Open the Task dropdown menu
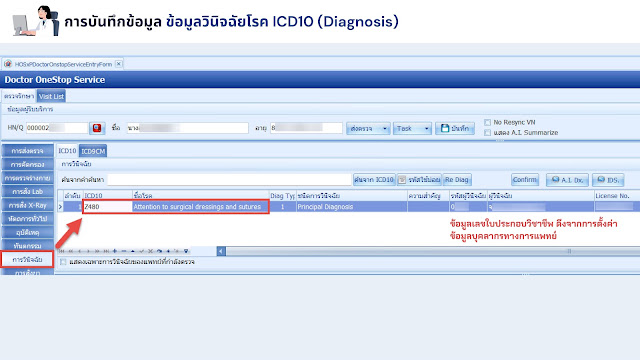640x360 pixels. point(412,128)
